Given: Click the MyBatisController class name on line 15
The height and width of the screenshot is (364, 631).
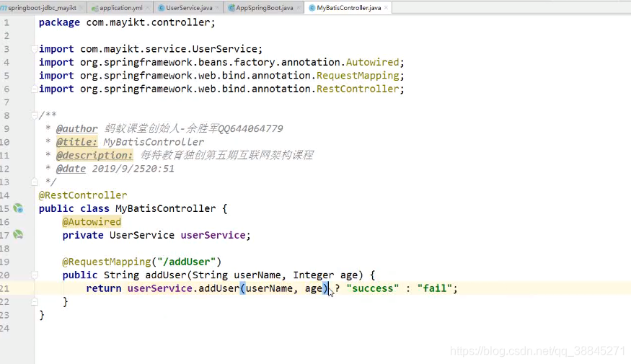Looking at the screenshot, I should [165, 208].
